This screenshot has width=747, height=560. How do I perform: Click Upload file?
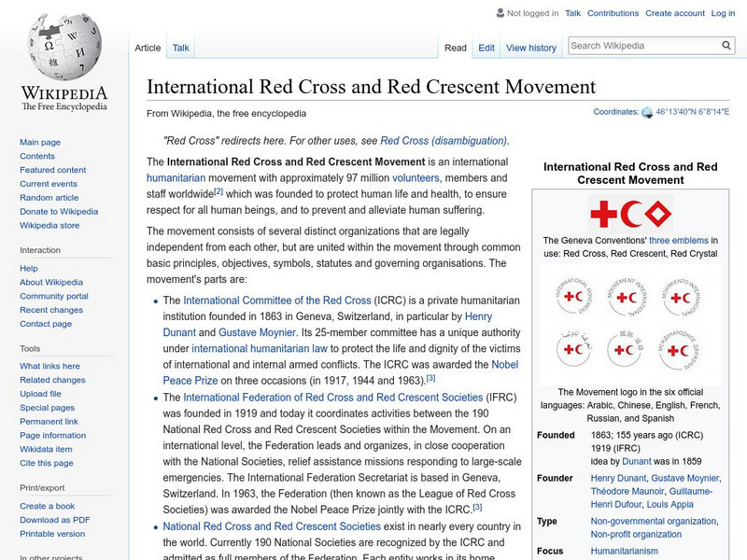tap(40, 393)
